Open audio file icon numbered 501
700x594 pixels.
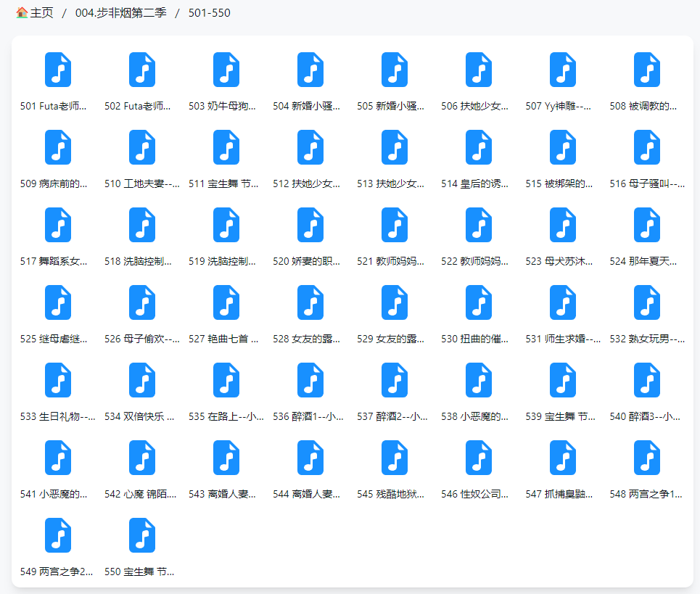[x=58, y=70]
